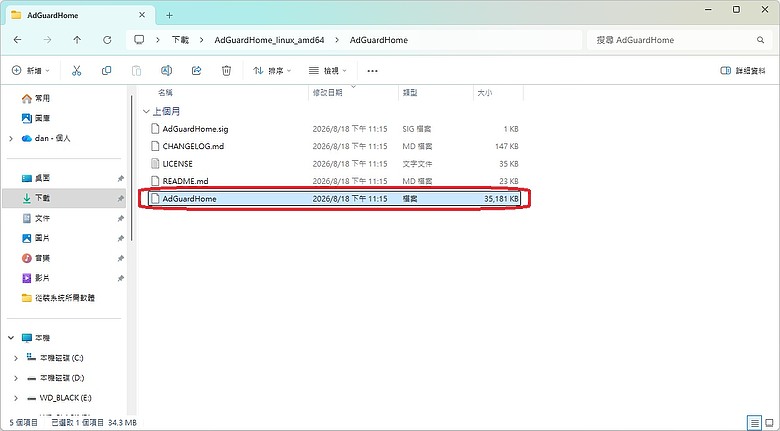Open the 檢視 view dropdown

click(x=327, y=71)
